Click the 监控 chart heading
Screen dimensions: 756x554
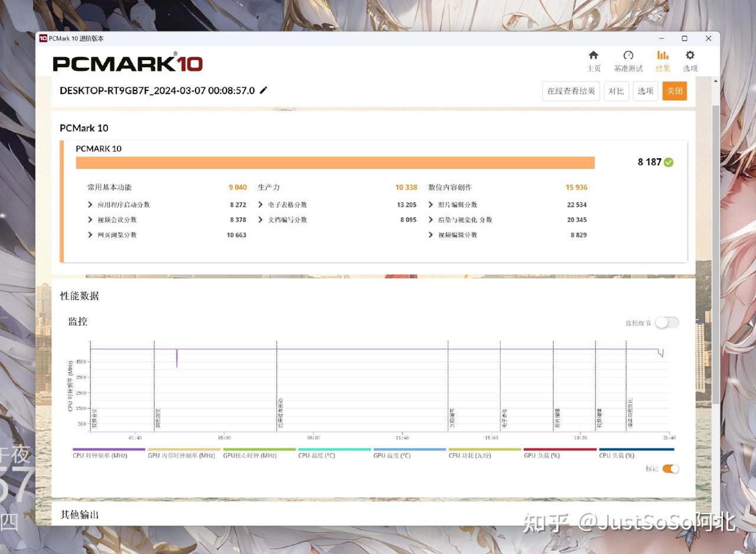(x=78, y=321)
